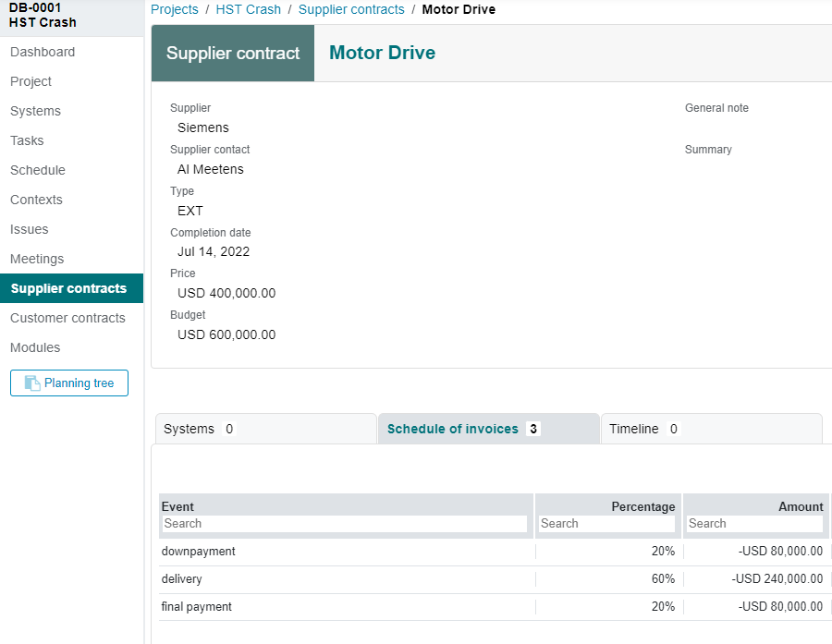This screenshot has height=644, width=832.
Task: Click the Jul 14, 2022 completion date
Action: (x=214, y=251)
